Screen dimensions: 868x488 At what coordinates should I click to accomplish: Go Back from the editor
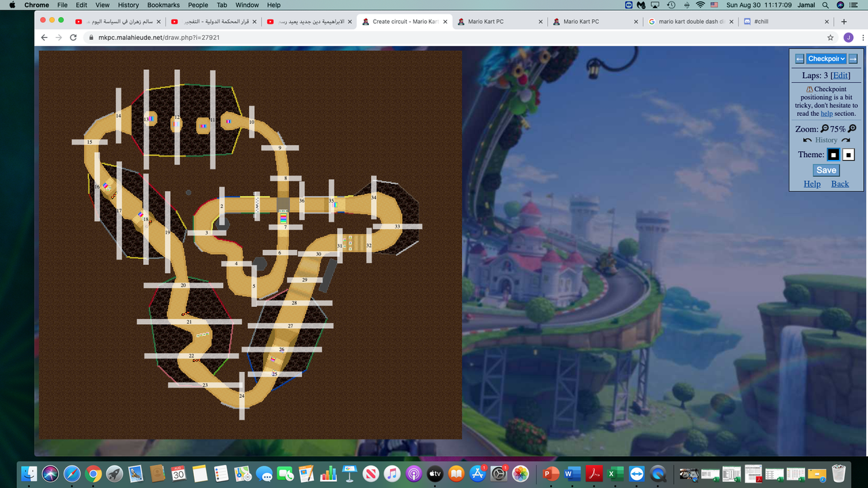coord(840,184)
